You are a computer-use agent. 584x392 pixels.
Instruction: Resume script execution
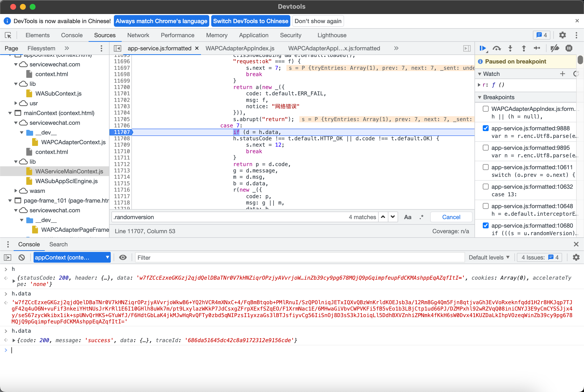tap(483, 48)
